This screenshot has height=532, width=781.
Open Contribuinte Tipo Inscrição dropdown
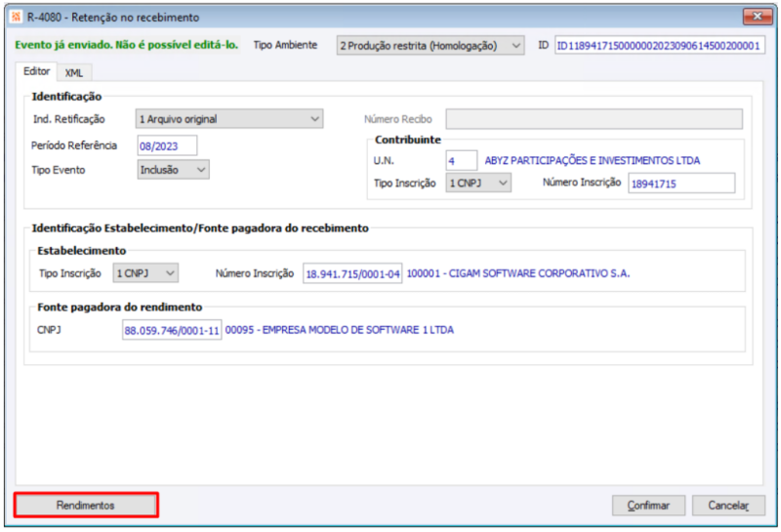coord(478,184)
